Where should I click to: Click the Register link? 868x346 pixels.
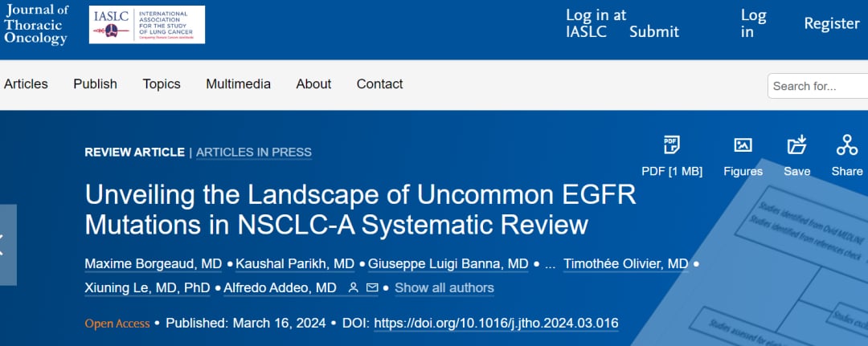pos(832,23)
